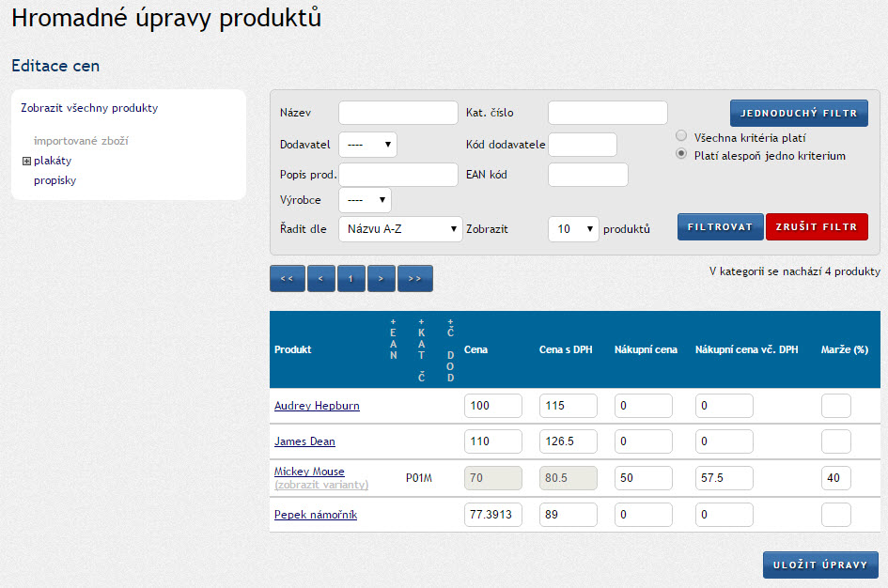The width and height of the screenshot is (888, 588).
Task: Click 'Zobrazit všechny produkty' in sidebar
Action: 89,108
